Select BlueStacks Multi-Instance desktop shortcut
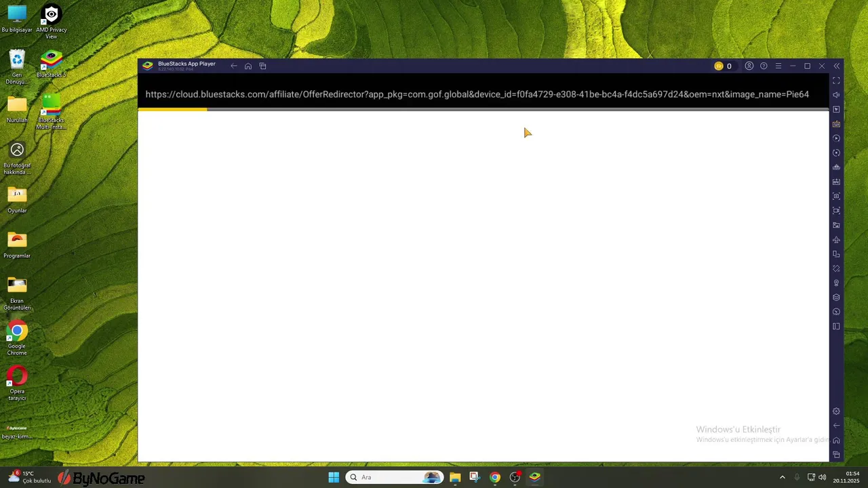The width and height of the screenshot is (868, 488). (52, 113)
